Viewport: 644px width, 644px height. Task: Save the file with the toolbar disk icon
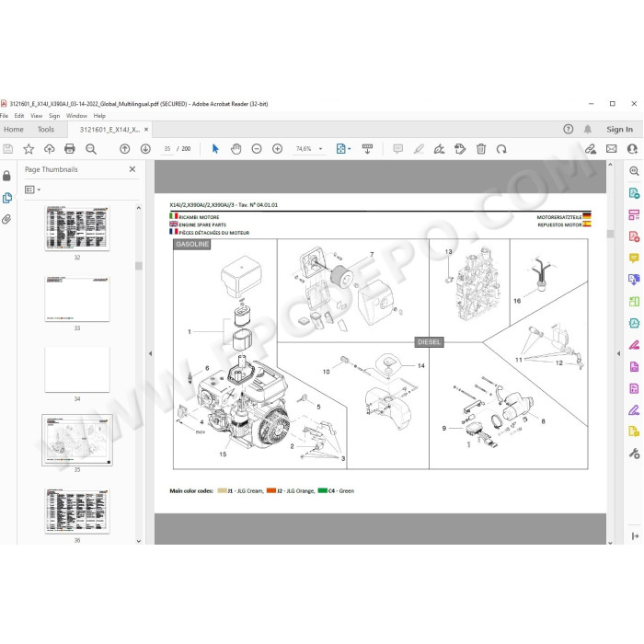7,149
